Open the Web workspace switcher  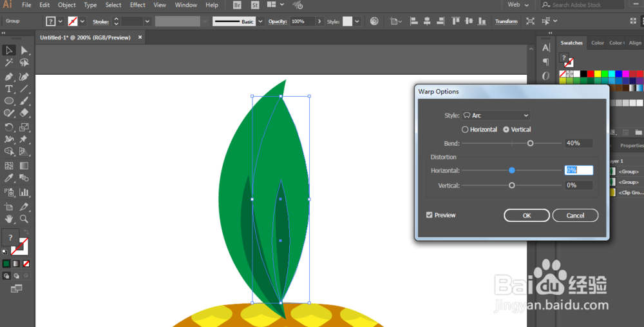tap(518, 5)
